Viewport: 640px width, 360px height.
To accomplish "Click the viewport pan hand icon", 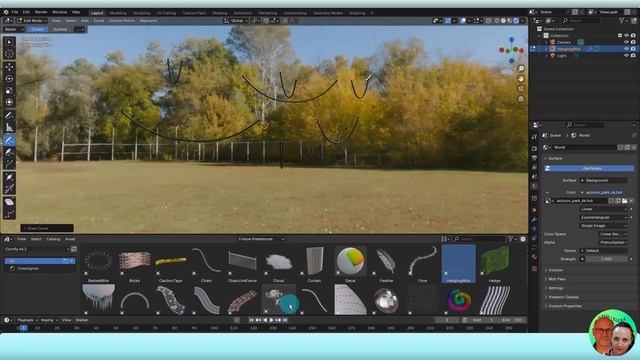I will (521, 79).
